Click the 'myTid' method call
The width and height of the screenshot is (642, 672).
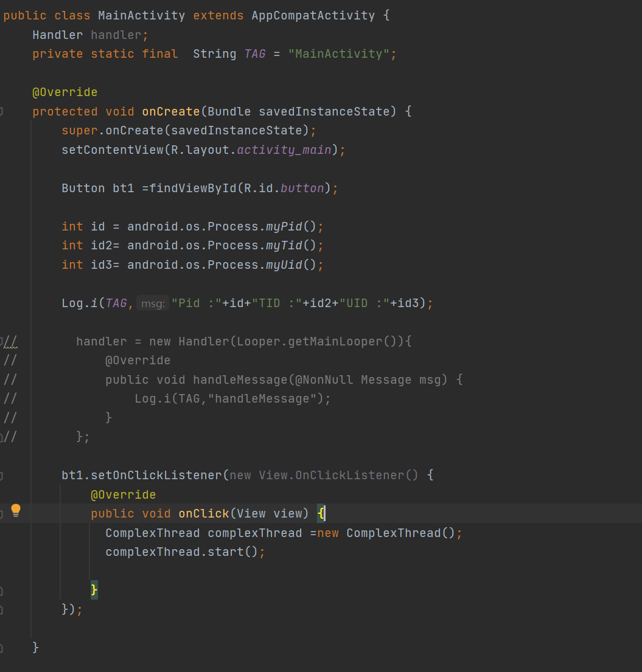(x=284, y=245)
